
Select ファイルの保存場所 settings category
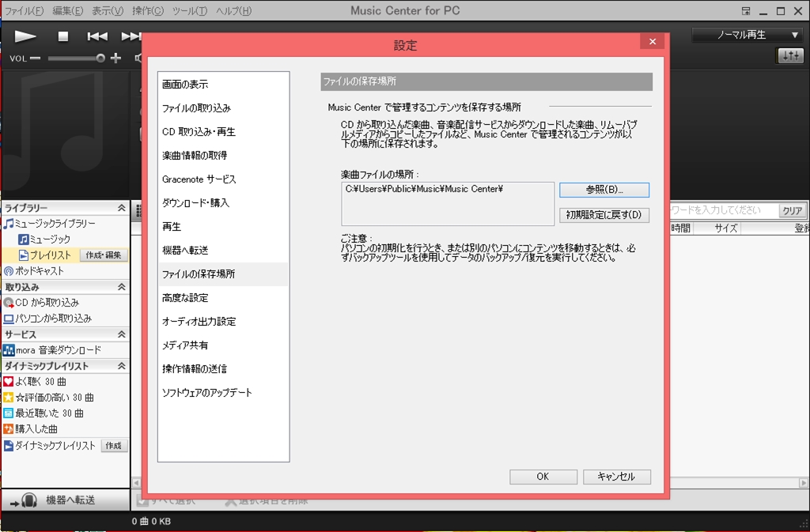[223, 274]
